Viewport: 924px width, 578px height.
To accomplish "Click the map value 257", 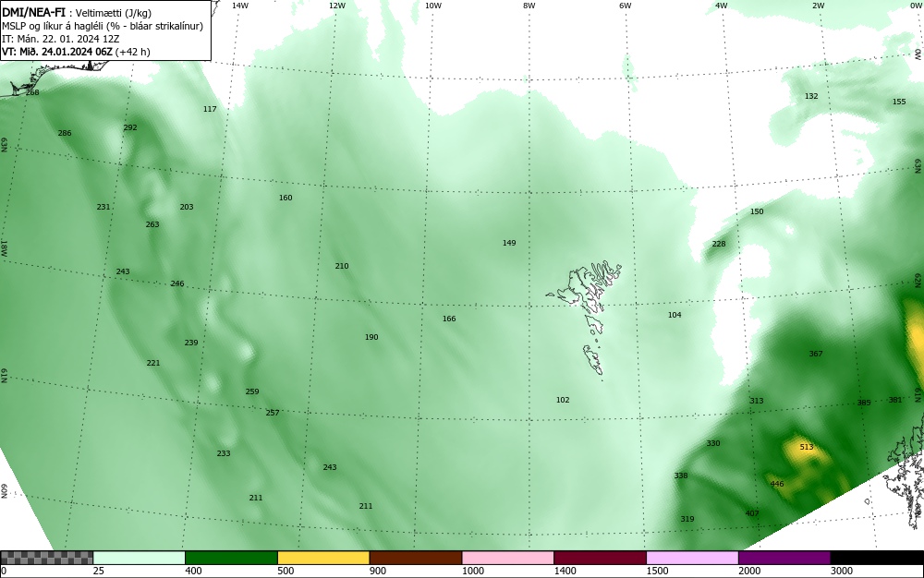I will tap(273, 413).
